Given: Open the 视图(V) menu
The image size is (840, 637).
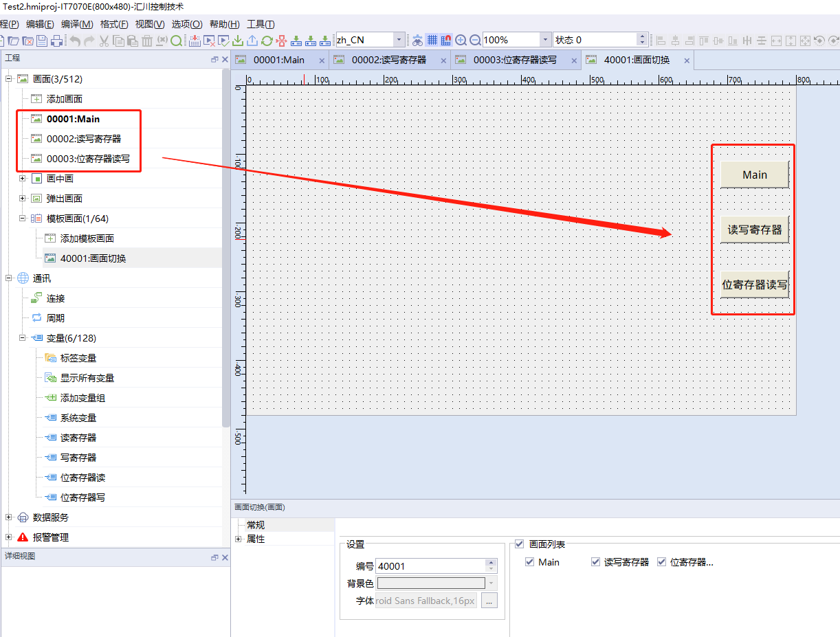Looking at the screenshot, I should click(x=150, y=24).
